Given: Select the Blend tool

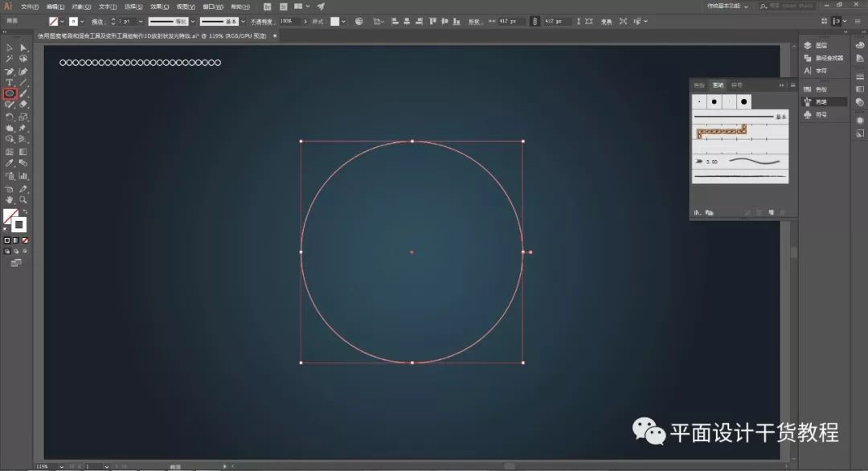Looking at the screenshot, I should click(x=23, y=163).
